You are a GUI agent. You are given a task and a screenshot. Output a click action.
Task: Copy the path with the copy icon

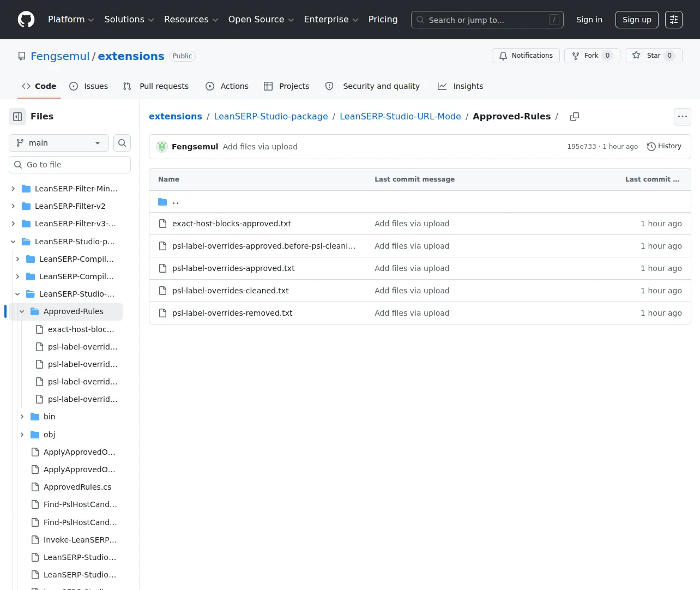(575, 117)
